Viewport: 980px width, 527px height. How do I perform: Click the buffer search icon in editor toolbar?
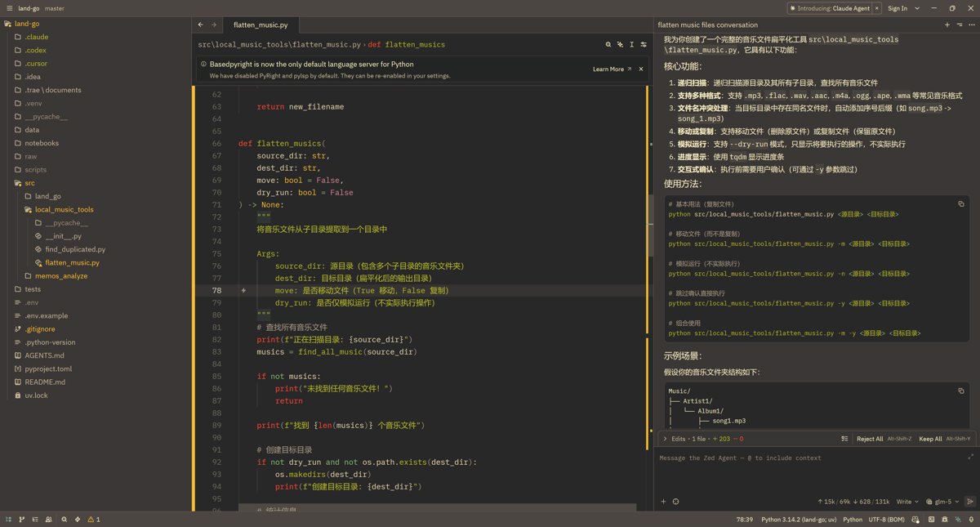[x=608, y=44]
